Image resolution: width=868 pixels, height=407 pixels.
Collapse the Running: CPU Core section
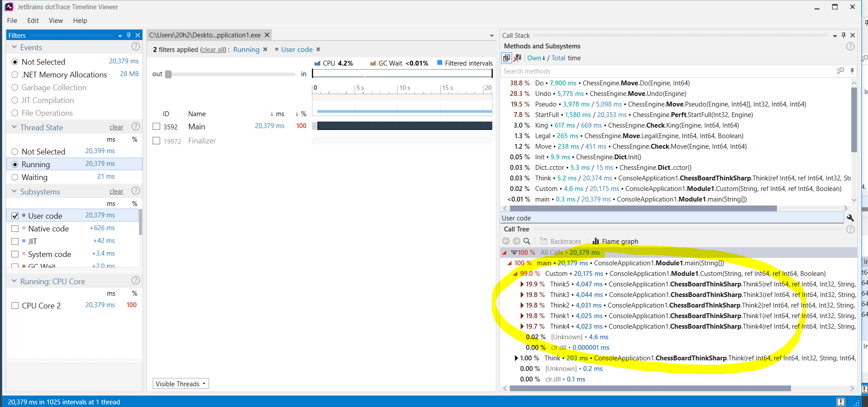[14, 281]
